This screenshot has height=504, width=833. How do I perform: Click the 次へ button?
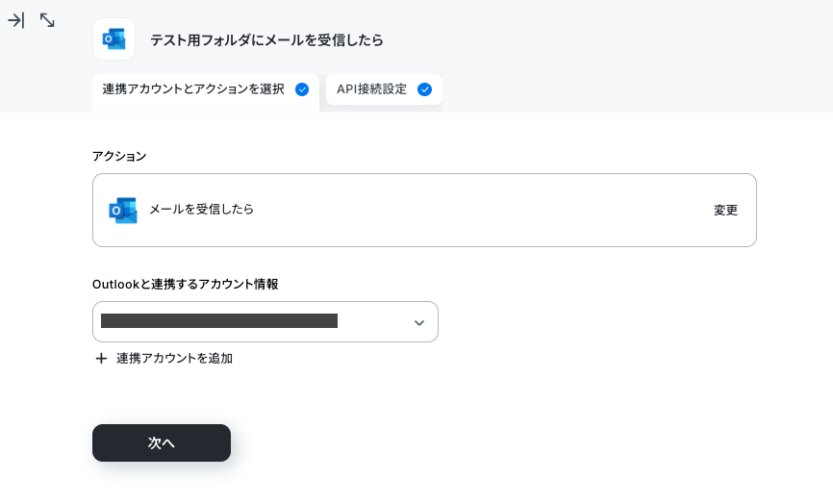[x=162, y=443]
